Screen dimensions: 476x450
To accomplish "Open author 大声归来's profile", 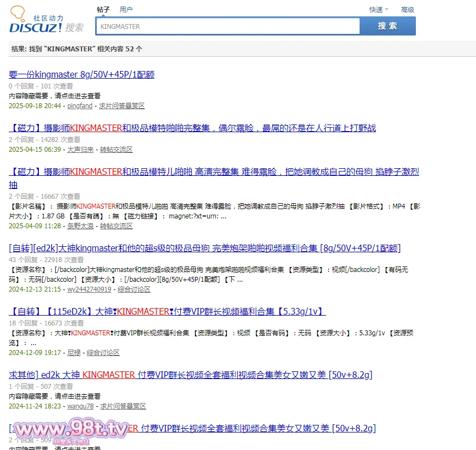I will 80,149.
